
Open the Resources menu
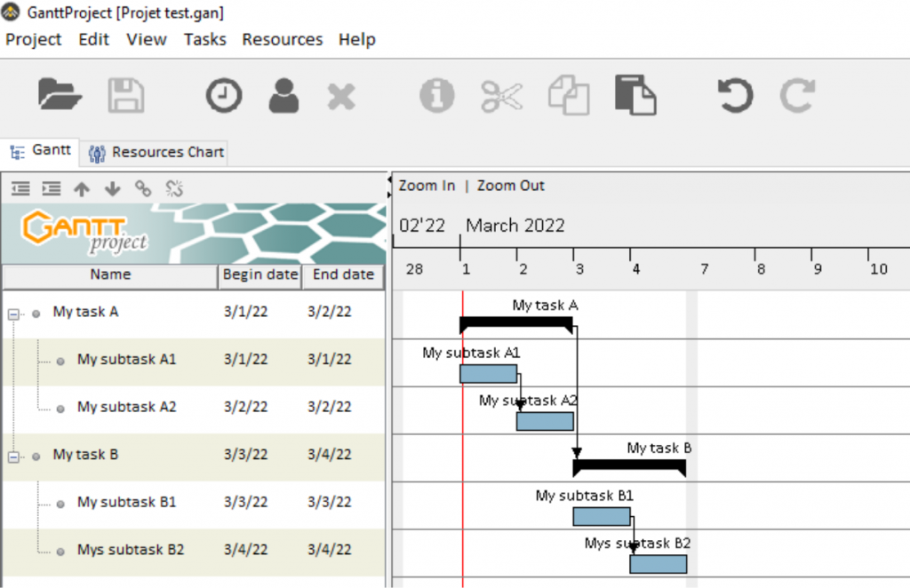click(282, 39)
